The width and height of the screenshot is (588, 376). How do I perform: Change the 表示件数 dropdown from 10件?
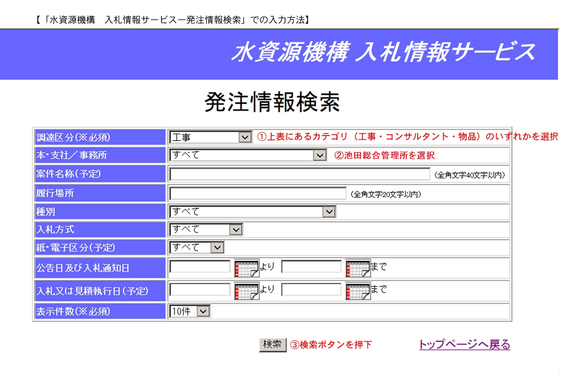pyautogui.click(x=190, y=311)
